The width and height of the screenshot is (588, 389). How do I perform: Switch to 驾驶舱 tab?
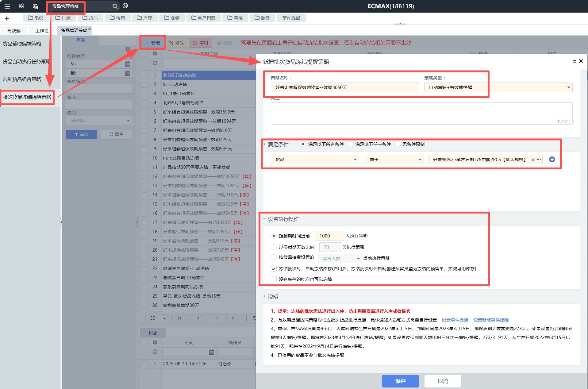pos(14,31)
